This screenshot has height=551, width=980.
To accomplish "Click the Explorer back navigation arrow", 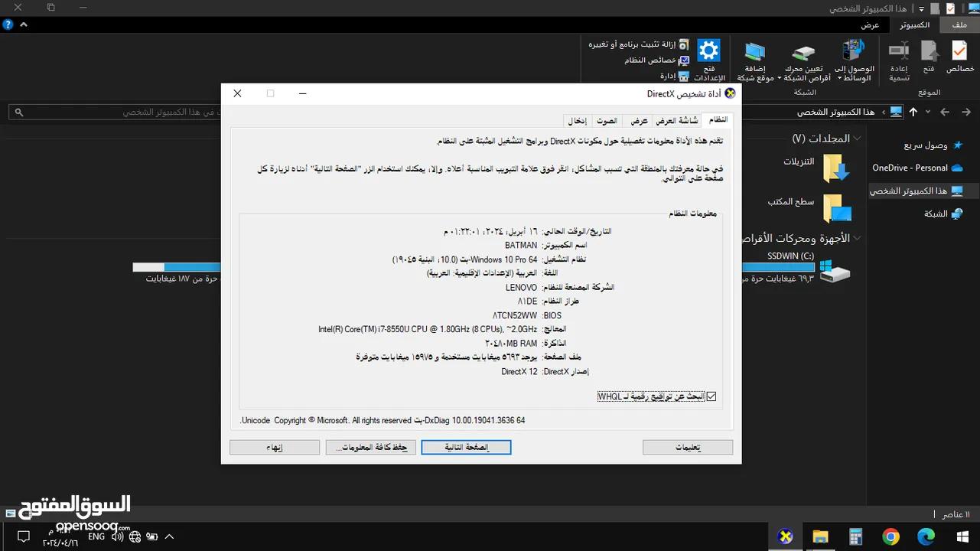I will tap(966, 112).
